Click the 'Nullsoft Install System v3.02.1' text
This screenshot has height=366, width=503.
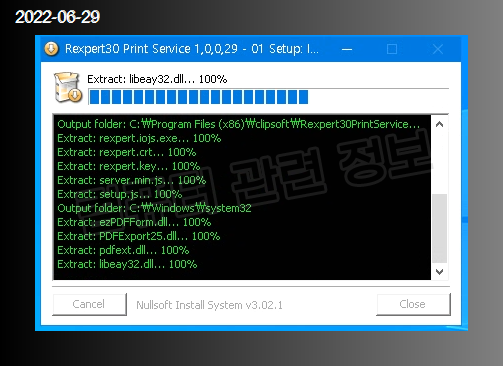coord(209,305)
